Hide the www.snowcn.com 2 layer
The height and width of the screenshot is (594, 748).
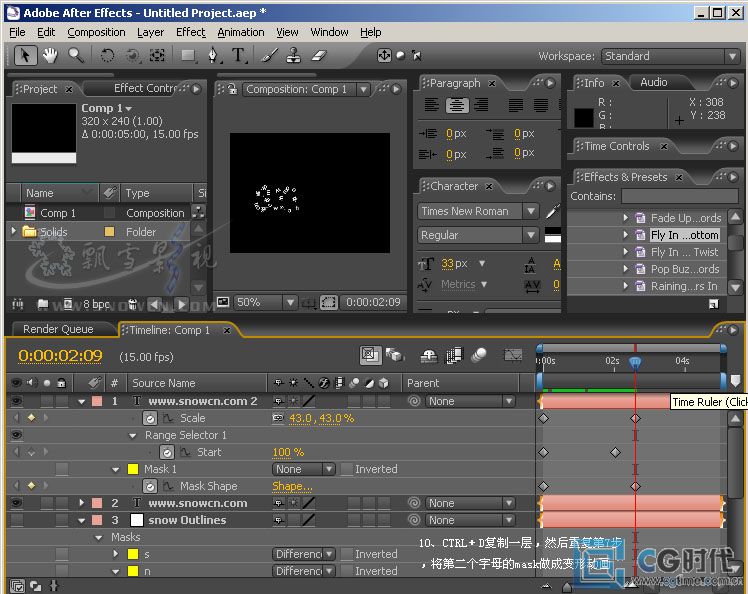(17, 401)
